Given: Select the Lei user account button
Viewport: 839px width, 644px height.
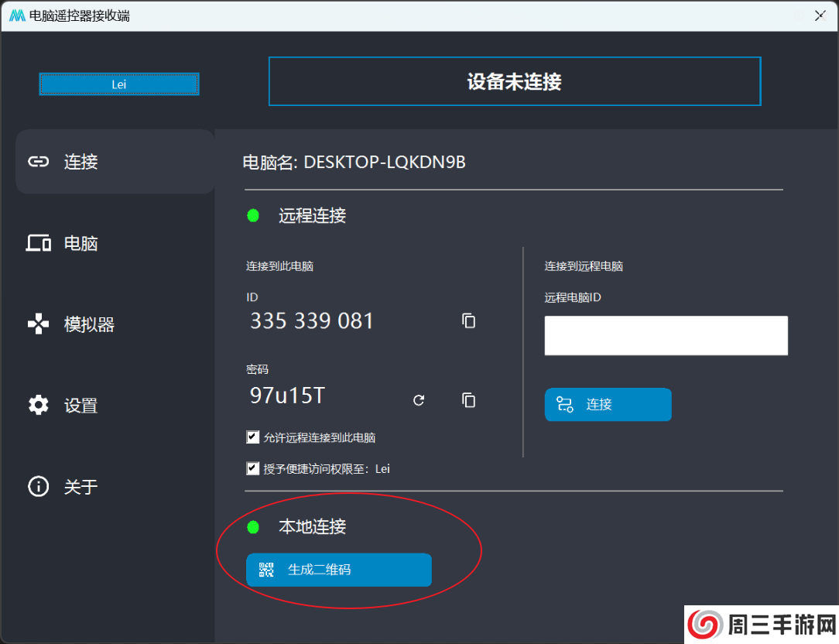Looking at the screenshot, I should click(119, 84).
